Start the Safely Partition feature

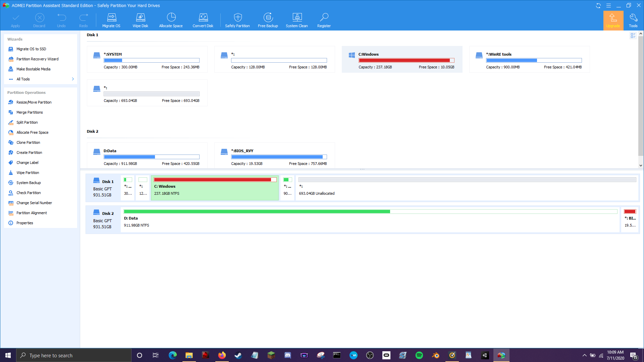(x=237, y=20)
